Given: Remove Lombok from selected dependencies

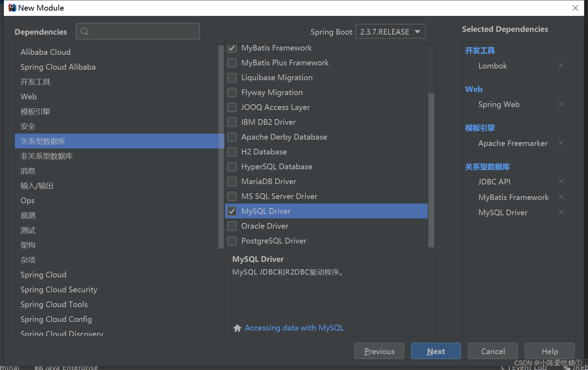Looking at the screenshot, I should point(561,65).
